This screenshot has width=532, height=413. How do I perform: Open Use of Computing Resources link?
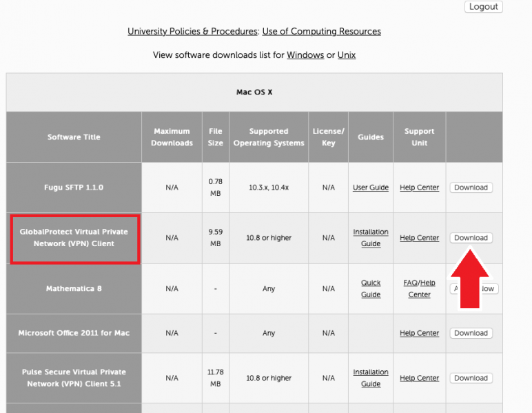tap(321, 32)
